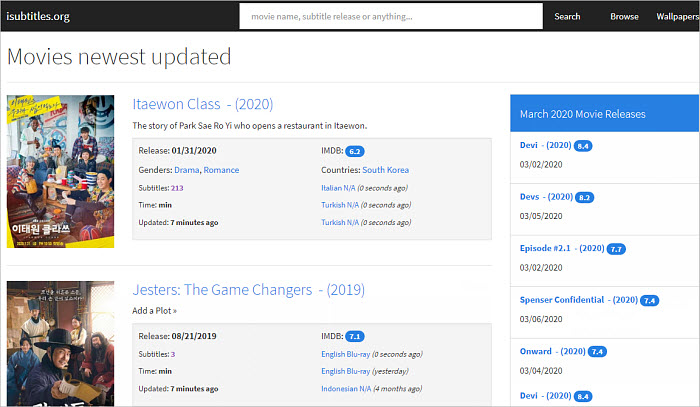
Task: Open the Jesters: The Game Changers poster
Action: pyautogui.click(x=60, y=344)
